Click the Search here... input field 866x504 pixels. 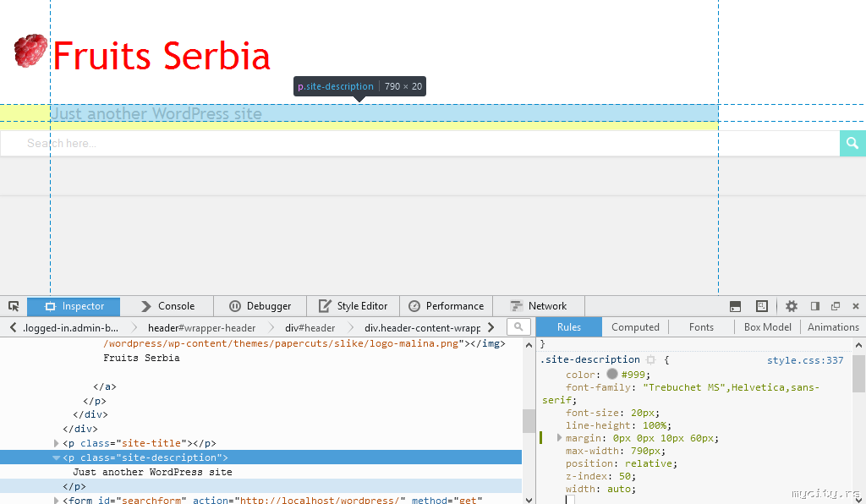(419, 144)
